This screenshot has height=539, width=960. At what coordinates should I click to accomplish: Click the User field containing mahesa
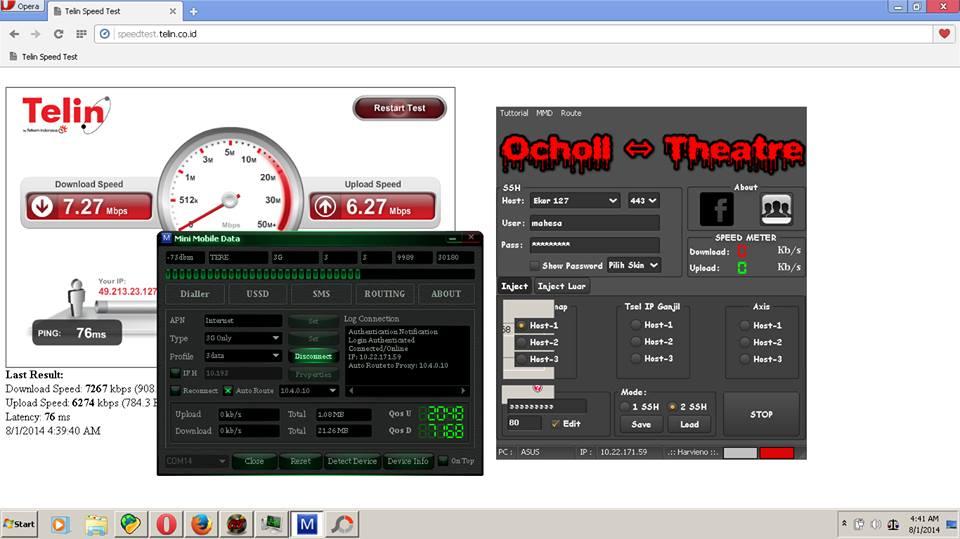(x=594, y=223)
